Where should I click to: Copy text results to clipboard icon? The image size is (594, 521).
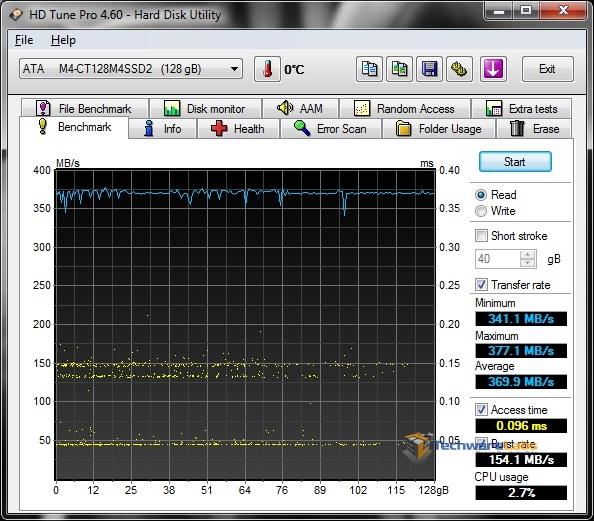(x=369, y=69)
